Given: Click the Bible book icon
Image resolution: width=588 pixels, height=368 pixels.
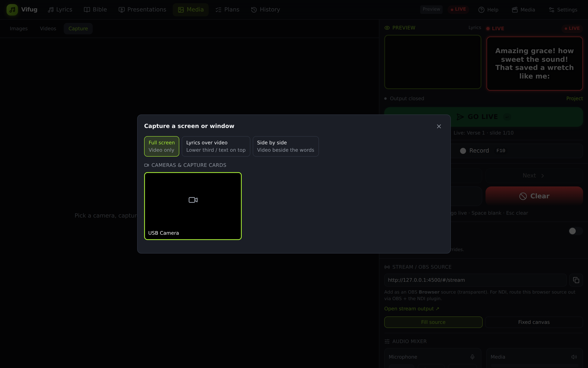Looking at the screenshot, I should (87, 9).
